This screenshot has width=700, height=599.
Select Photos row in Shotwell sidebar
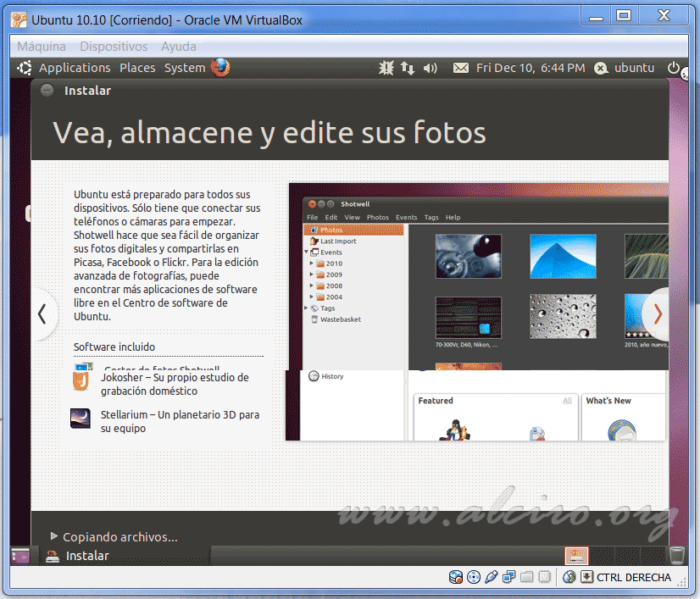[x=353, y=230]
